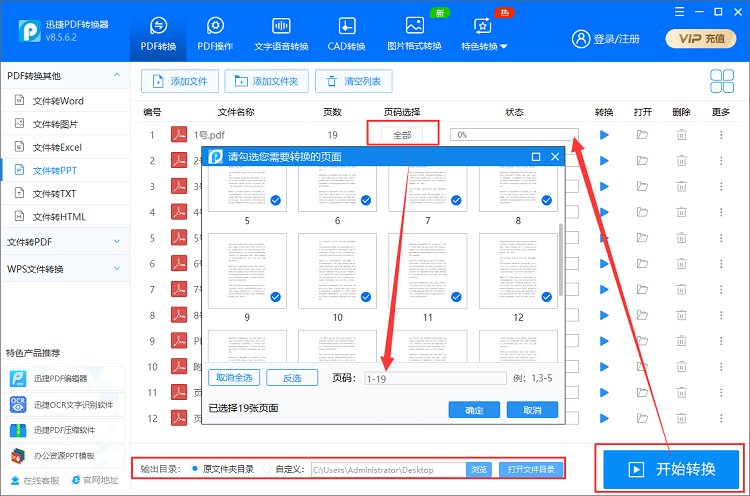The image size is (750, 496).
Task: Click 取消全选 button in dialog
Action: (x=234, y=378)
